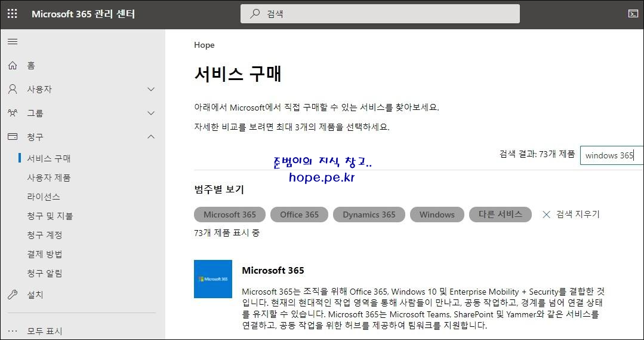Viewport: 644px width, 340px height.
Task: Collapse navigation with hamburger menu icon
Action: tap(13, 41)
